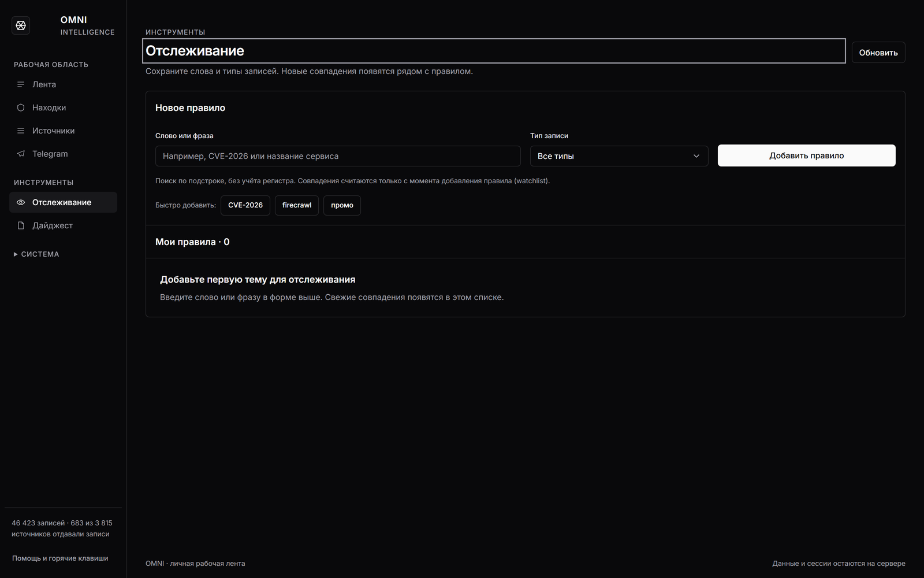
Task: Click 'Данные и сессии остаются на сервере' footer
Action: [x=839, y=564]
